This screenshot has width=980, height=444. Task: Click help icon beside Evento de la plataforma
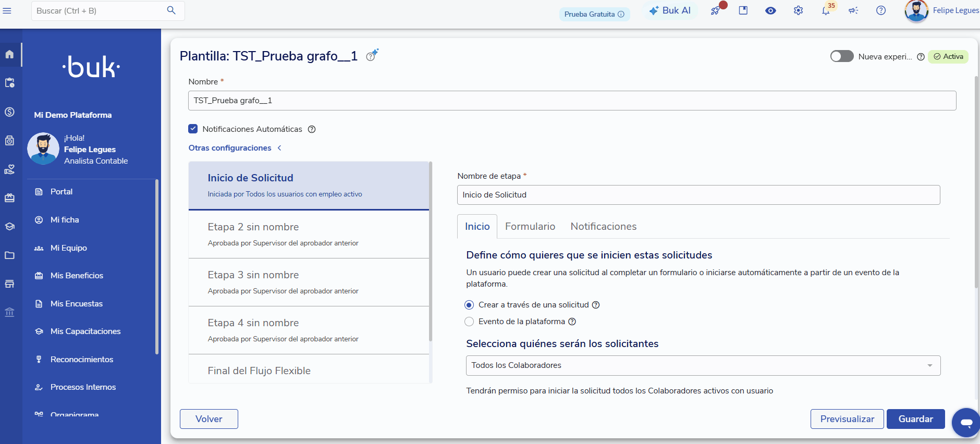tap(572, 322)
